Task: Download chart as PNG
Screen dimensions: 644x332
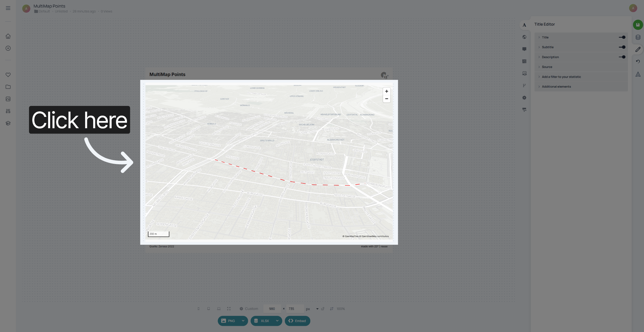Action: point(228,321)
